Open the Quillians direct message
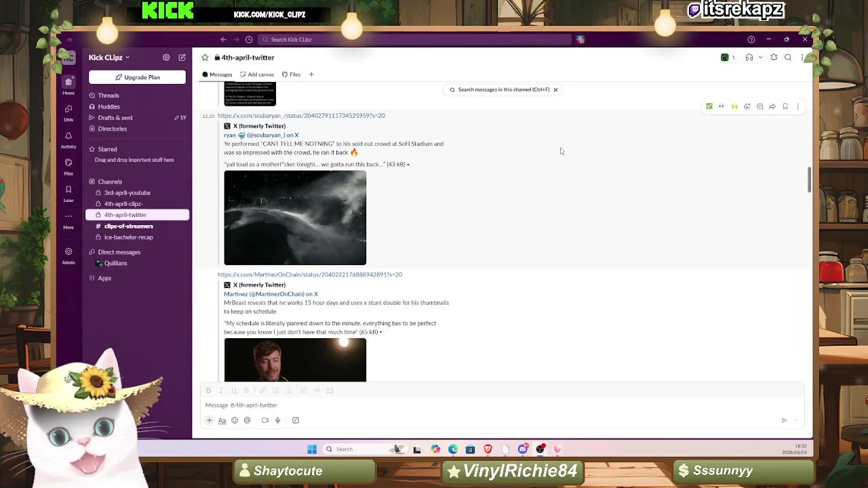Viewport: 868px width, 488px height. tap(115, 263)
